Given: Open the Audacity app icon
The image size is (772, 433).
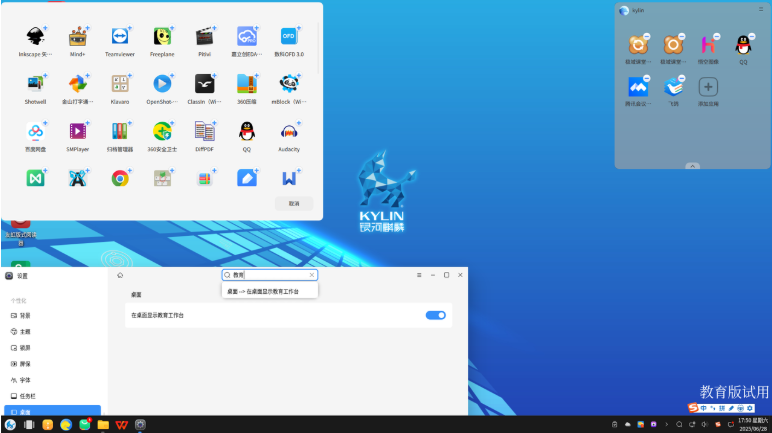Looking at the screenshot, I should pyautogui.click(x=289, y=131).
